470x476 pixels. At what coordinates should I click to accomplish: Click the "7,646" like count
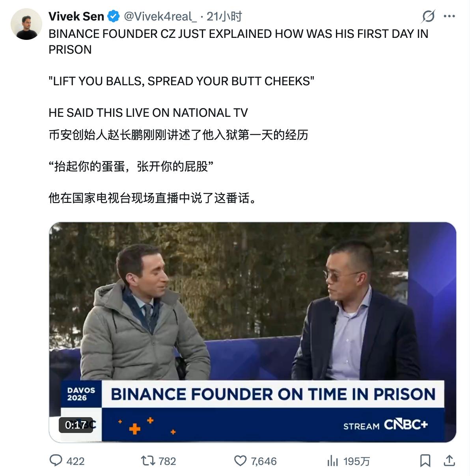coord(263,461)
